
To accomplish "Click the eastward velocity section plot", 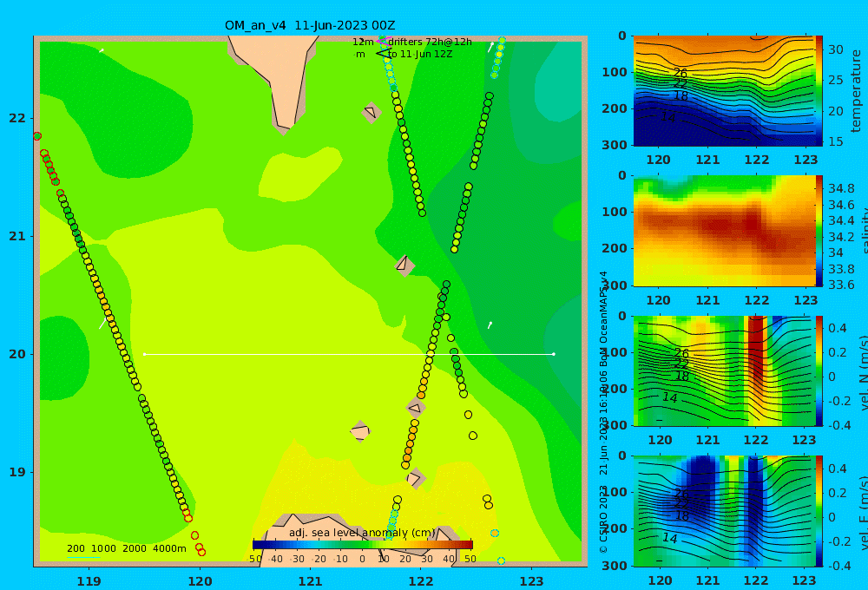I will click(x=724, y=511).
